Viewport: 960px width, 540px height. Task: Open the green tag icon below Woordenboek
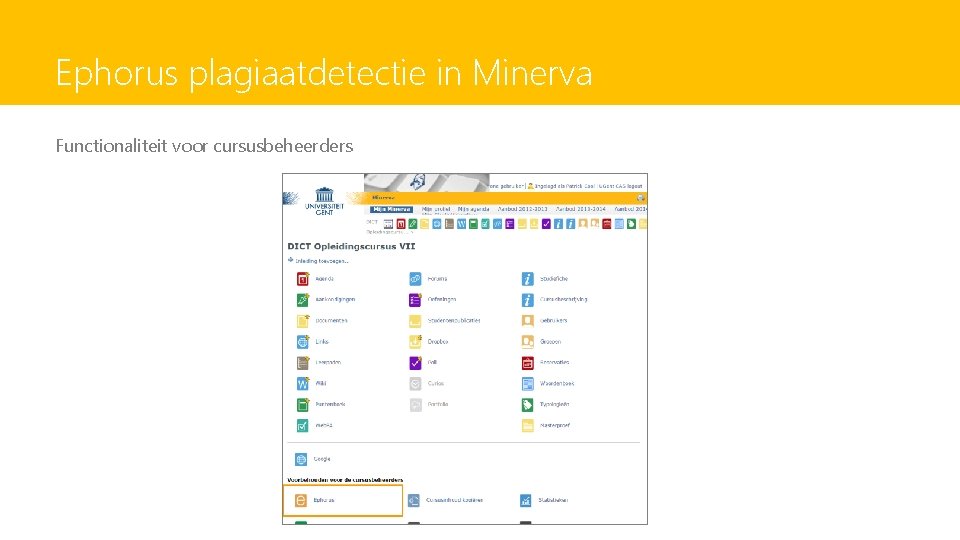coord(527,405)
